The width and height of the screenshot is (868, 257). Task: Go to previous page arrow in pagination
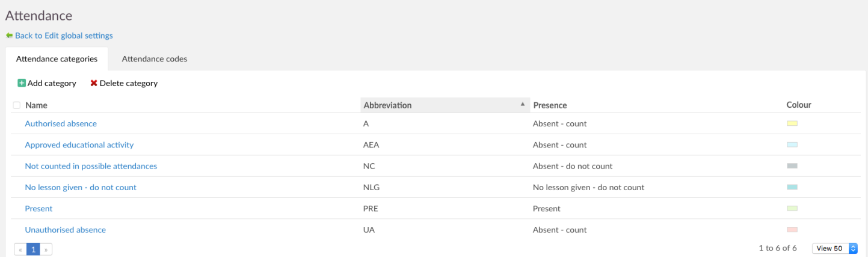[20, 249]
